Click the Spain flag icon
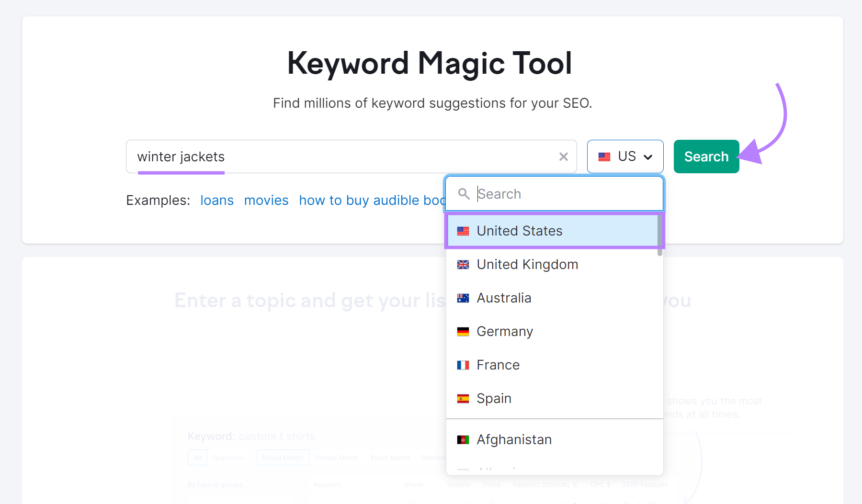Viewport: 862px width, 504px height. click(463, 398)
